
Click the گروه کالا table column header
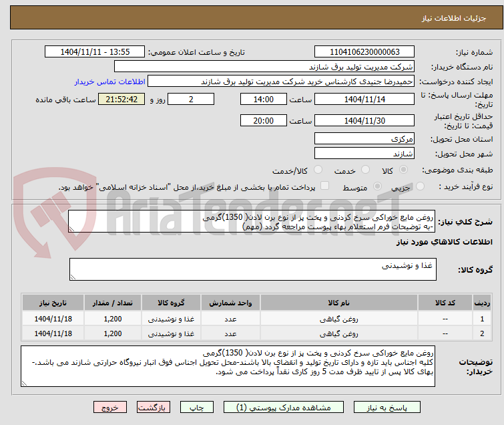point(171,303)
